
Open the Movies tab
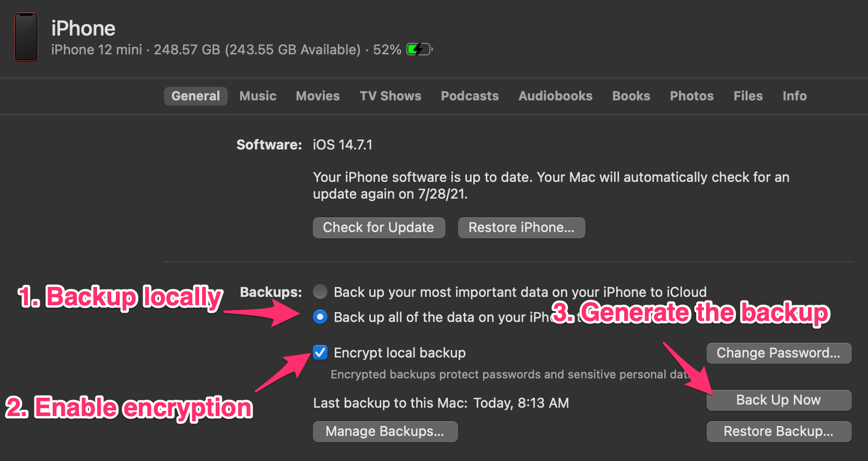point(317,96)
